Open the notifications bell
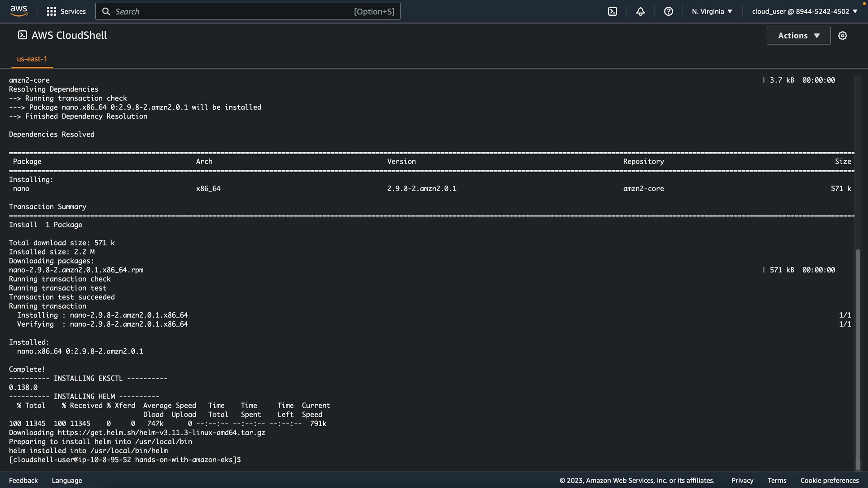The height and width of the screenshot is (488, 868). [x=640, y=11]
